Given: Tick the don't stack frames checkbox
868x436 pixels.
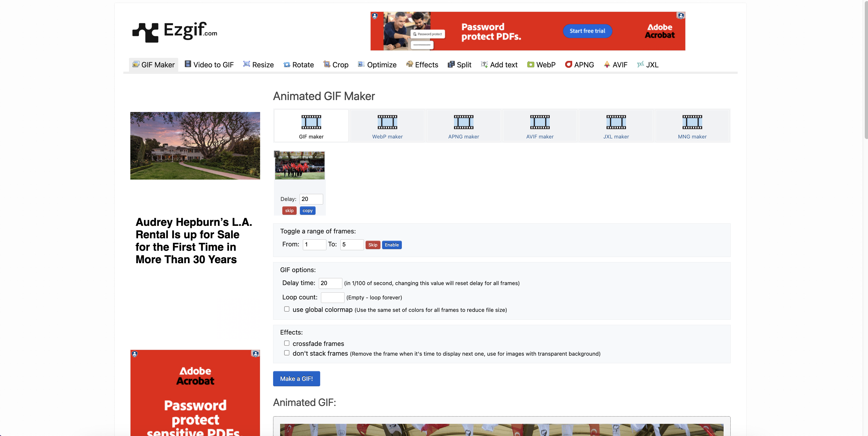Looking at the screenshot, I should [287, 353].
